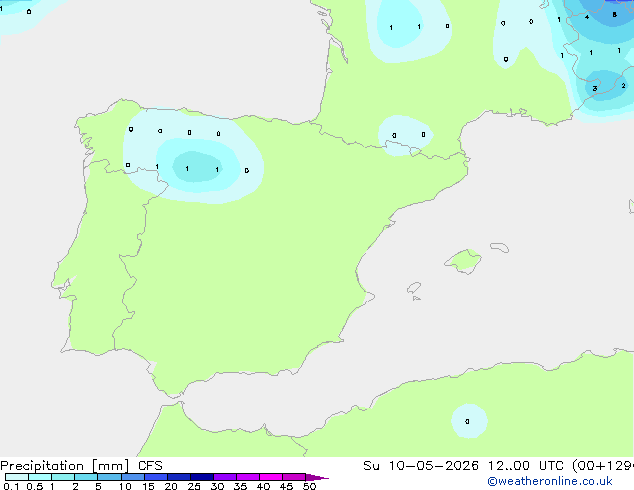The image size is (634, 490).
Task: Pick the 10–15 mm legend color swatch
Action: coord(132,477)
